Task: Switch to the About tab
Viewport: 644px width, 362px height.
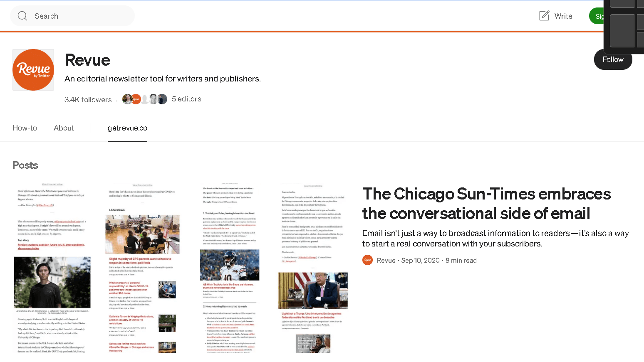Action: pyautogui.click(x=64, y=128)
